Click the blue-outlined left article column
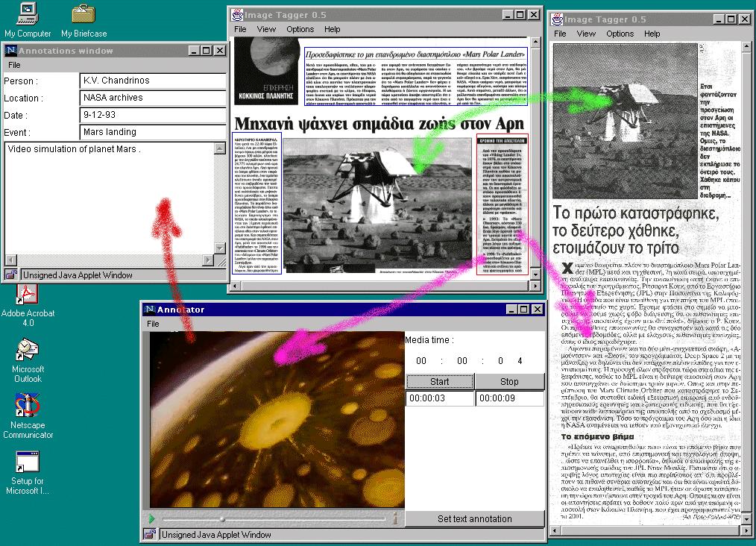 pos(256,203)
